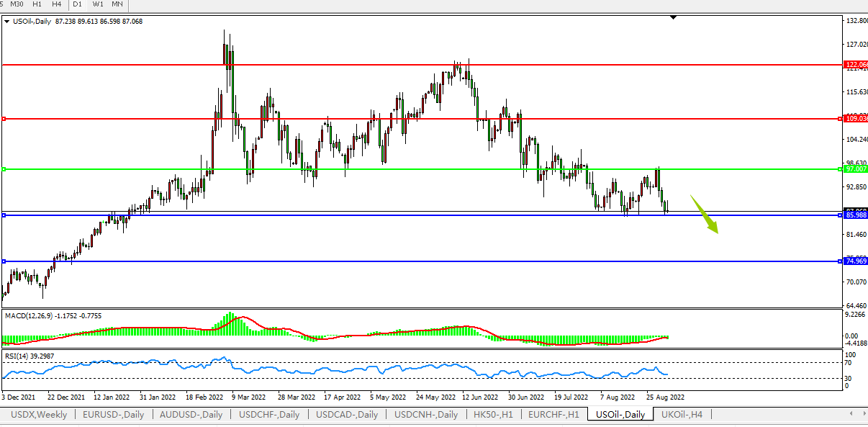Select the left handle of green 97.00 line
Screen dimensions: 868x427
pos(4,169)
